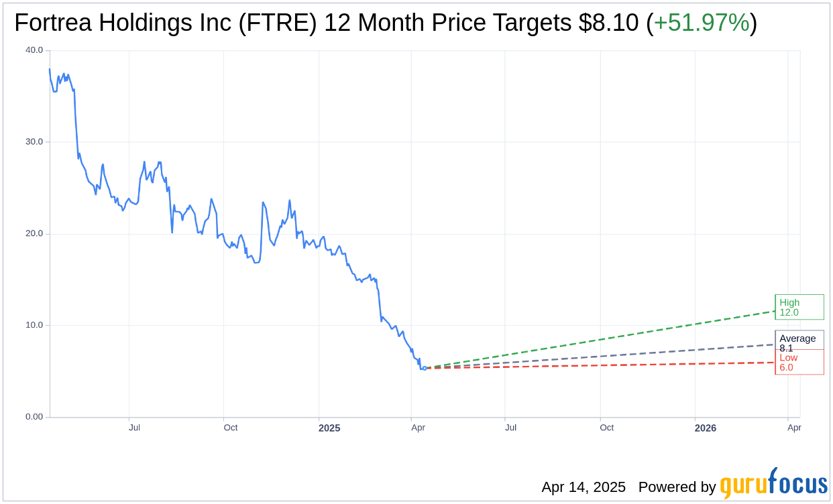Click the $8.10 price target in title
Image resolution: width=833 pixels, height=504 pixels.
[x=609, y=23]
